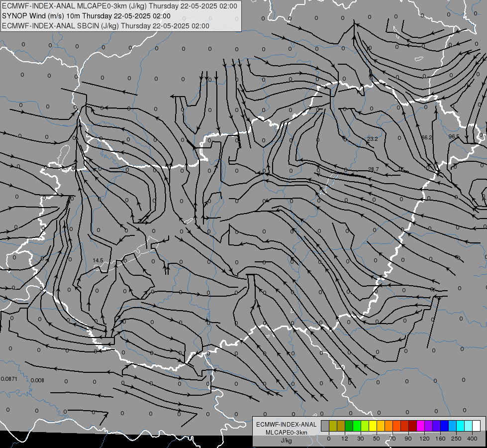Click the pure blue legend swatch
This screenshot has width=487, height=448.
(445, 426)
